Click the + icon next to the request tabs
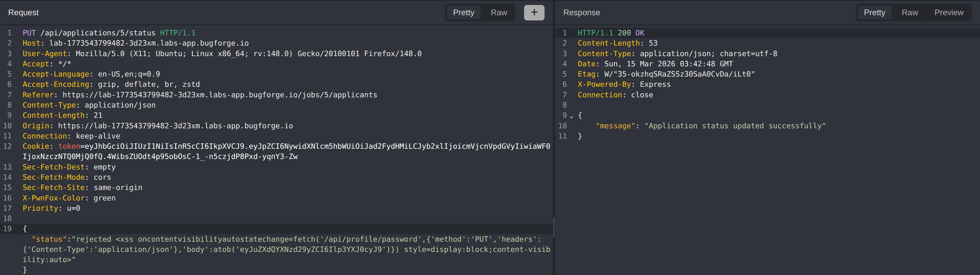Image resolution: width=980 pixels, height=275 pixels. [534, 13]
